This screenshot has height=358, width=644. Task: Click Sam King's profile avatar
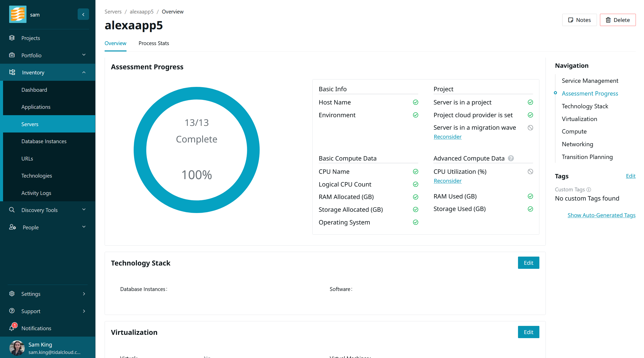[x=17, y=348]
